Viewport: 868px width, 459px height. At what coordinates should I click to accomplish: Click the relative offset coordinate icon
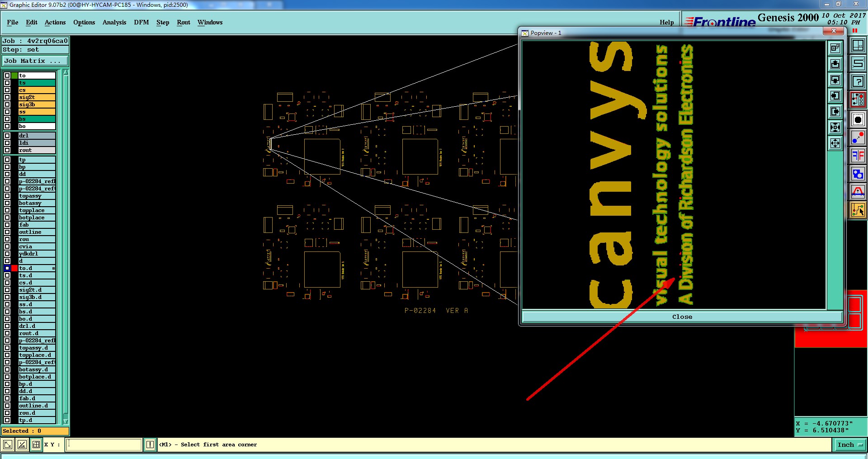pos(22,445)
